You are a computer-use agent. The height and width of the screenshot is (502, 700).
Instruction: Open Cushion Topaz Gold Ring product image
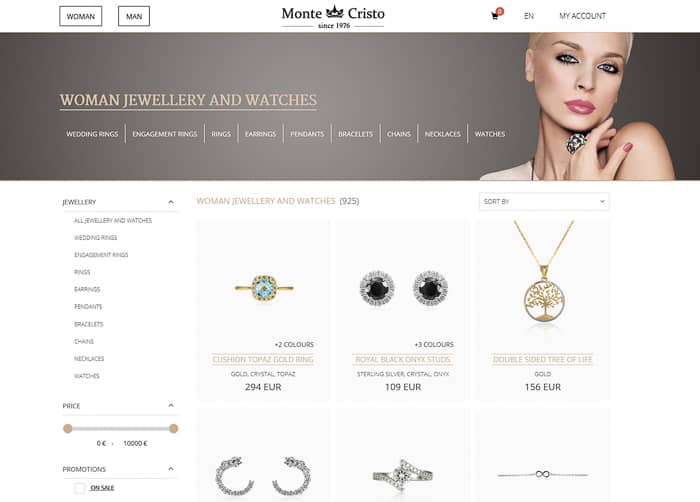tap(263, 288)
